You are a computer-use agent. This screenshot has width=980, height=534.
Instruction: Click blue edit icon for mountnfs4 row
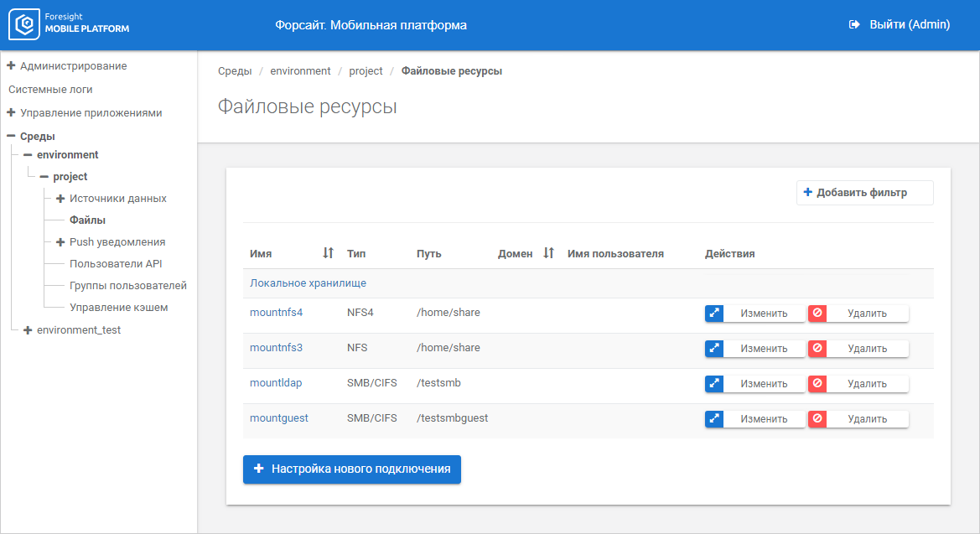point(714,314)
